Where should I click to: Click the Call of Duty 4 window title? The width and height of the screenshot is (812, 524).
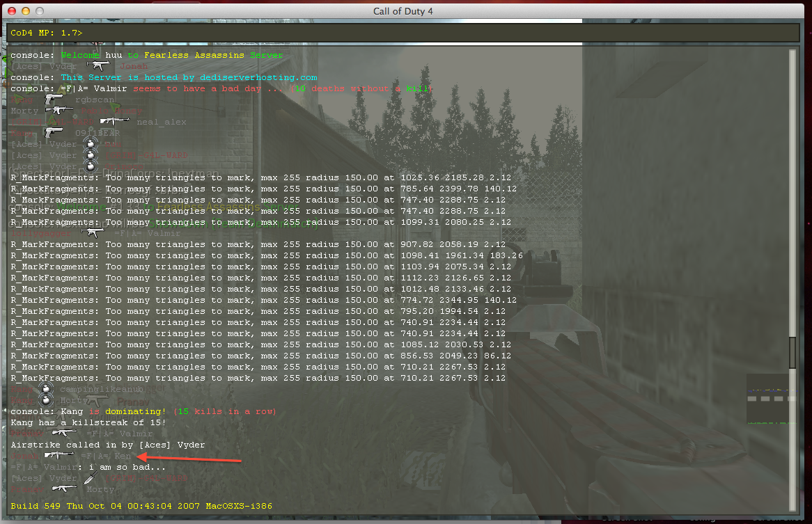click(403, 11)
